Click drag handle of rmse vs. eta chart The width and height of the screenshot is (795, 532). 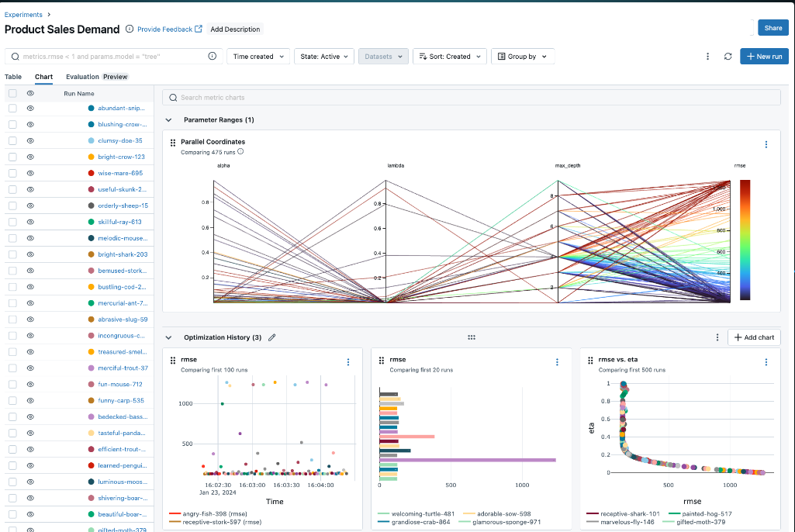[x=591, y=361]
